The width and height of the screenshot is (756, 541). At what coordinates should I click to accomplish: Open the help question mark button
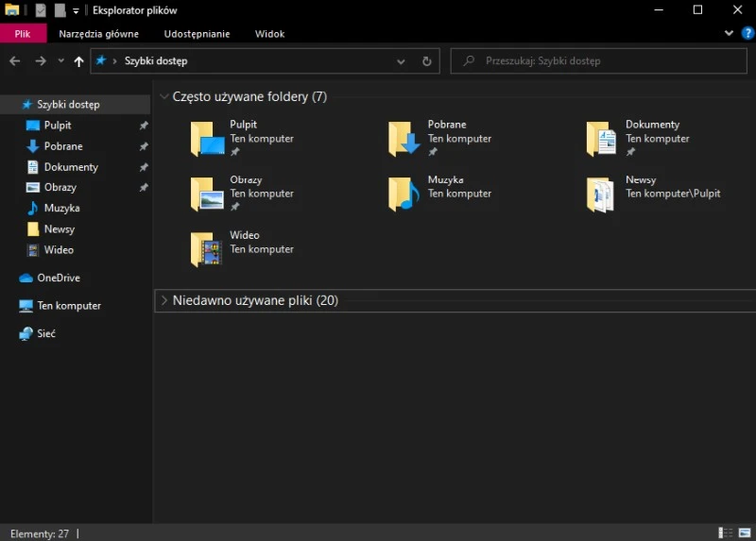[747, 33]
